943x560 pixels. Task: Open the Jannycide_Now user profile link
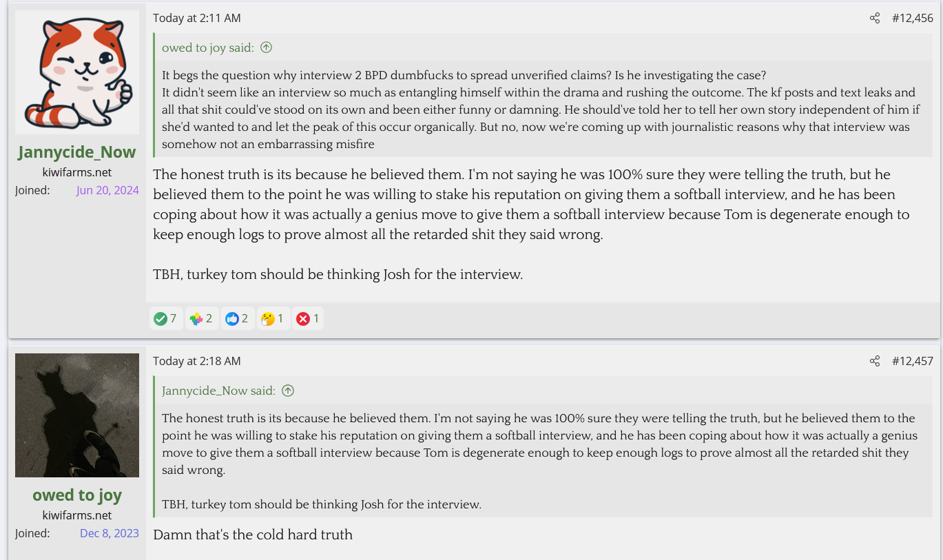[77, 152]
